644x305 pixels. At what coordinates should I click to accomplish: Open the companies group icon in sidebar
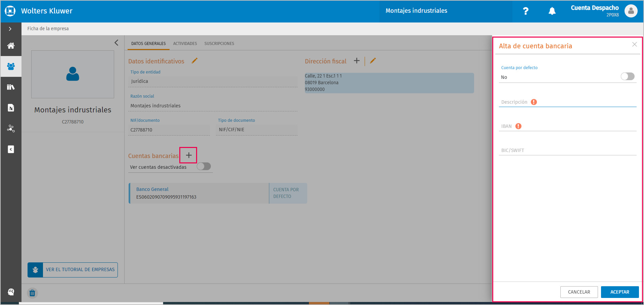click(11, 66)
